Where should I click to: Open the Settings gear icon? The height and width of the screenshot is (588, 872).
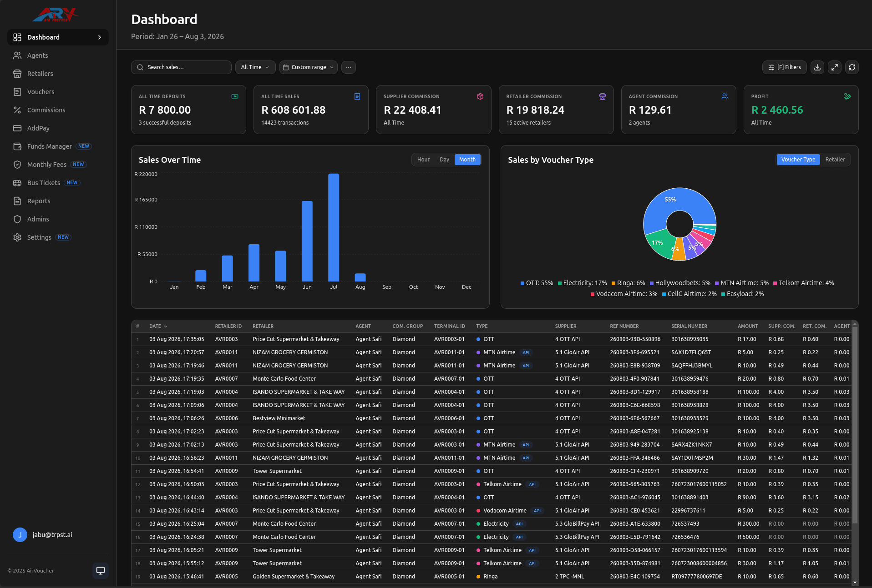tap(17, 237)
